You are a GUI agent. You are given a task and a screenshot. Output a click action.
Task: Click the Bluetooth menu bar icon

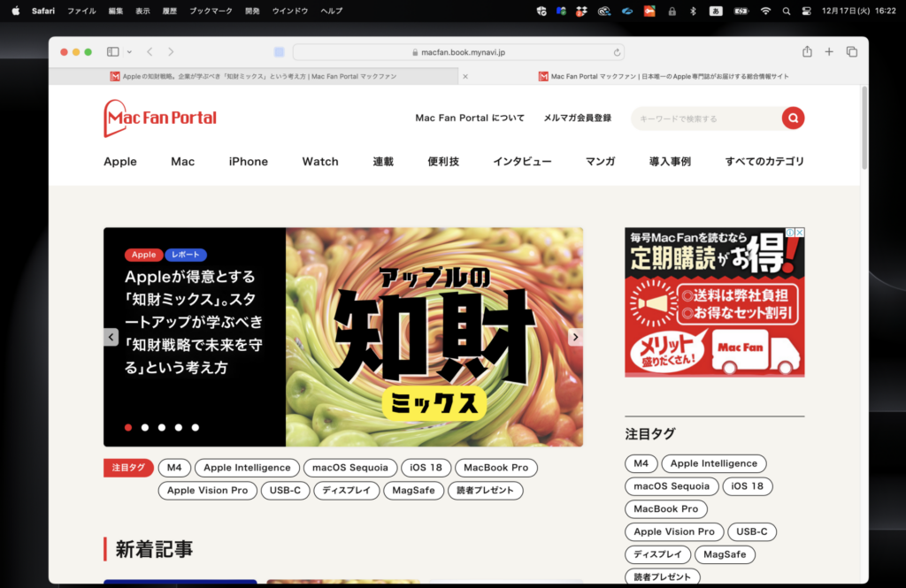click(x=694, y=11)
